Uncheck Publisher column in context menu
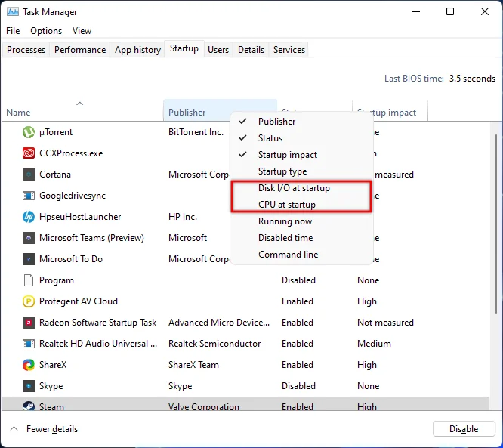The image size is (503, 448). (301, 122)
